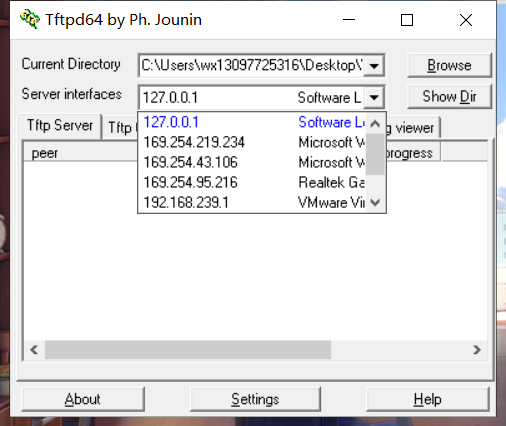Screen dimensions: 506x426
Task: Open the Current Directory dropdown arrow
Action: coord(374,66)
